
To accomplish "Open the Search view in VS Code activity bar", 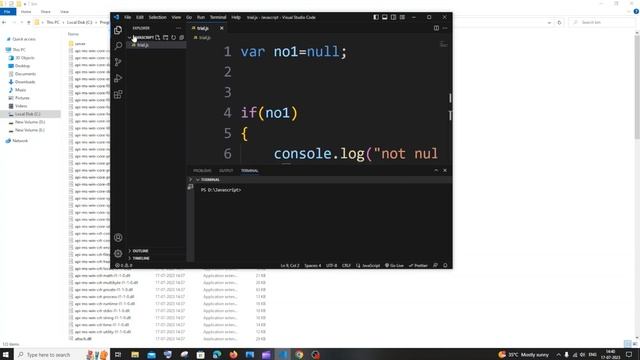I will (118, 46).
